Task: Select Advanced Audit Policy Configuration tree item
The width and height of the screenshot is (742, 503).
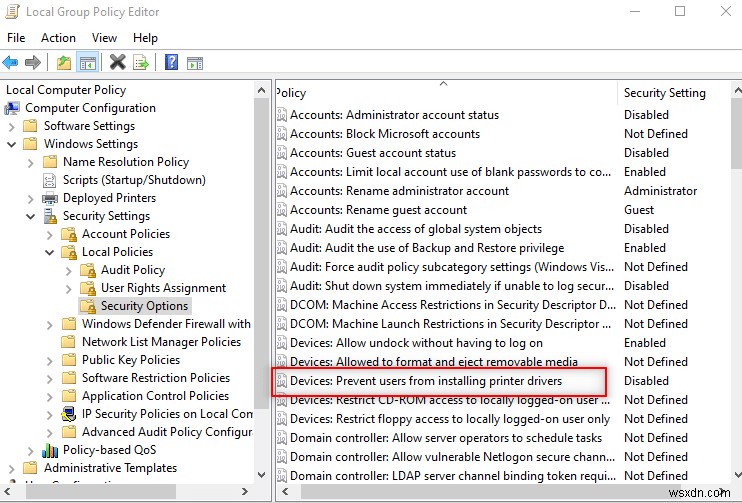Action: (167, 432)
